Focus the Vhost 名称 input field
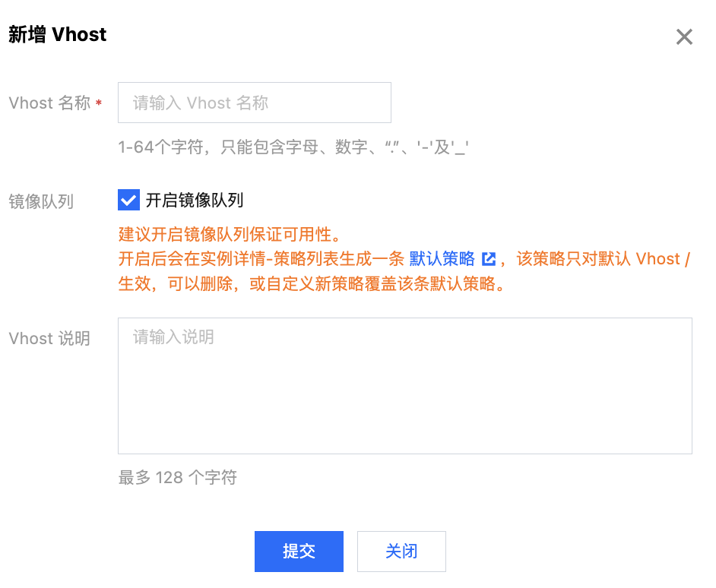The width and height of the screenshot is (716, 588). point(255,103)
